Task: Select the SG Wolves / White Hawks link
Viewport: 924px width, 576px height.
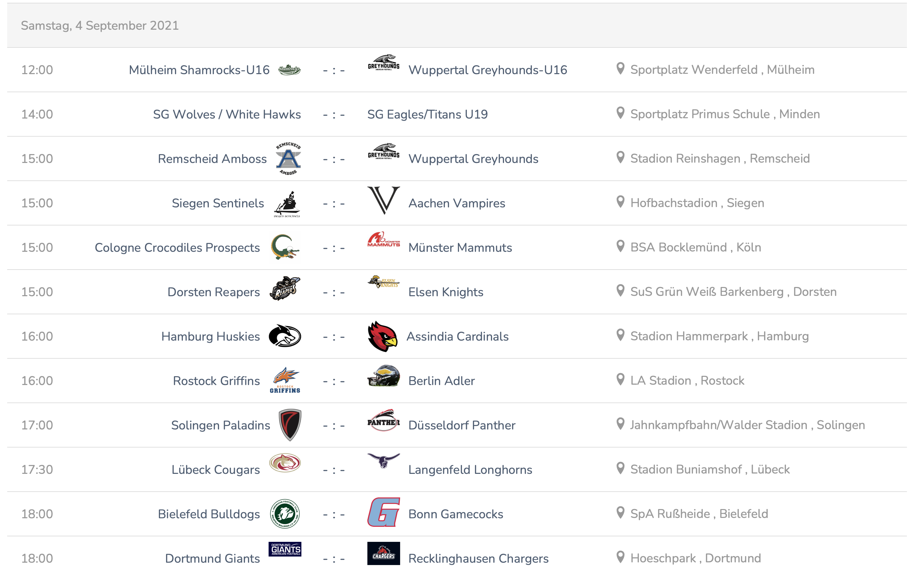Action: [x=227, y=114]
